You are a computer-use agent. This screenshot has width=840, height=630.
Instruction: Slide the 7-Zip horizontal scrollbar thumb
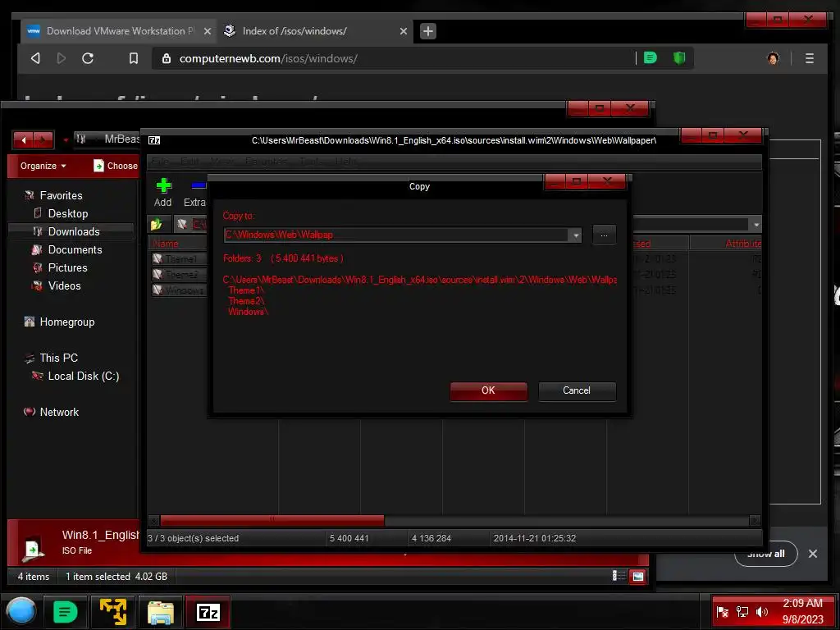272,520
